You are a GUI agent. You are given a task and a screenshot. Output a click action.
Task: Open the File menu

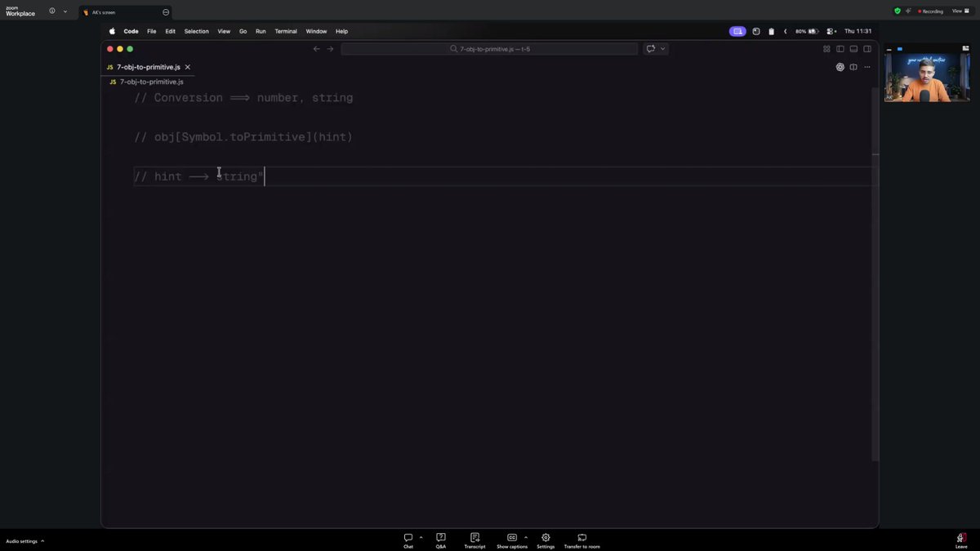152,31
